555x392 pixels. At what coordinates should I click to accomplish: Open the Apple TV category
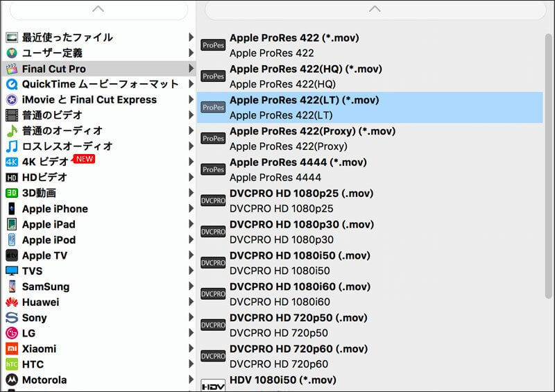pyautogui.click(x=99, y=255)
